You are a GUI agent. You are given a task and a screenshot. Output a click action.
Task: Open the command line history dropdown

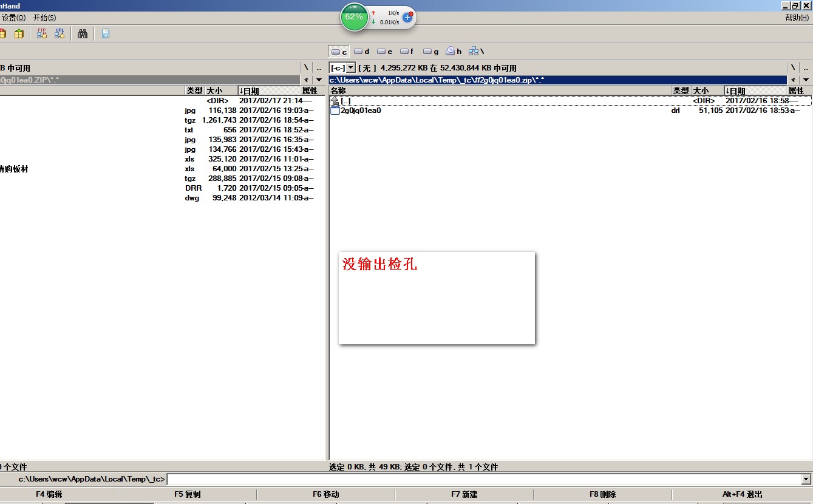(x=806, y=480)
